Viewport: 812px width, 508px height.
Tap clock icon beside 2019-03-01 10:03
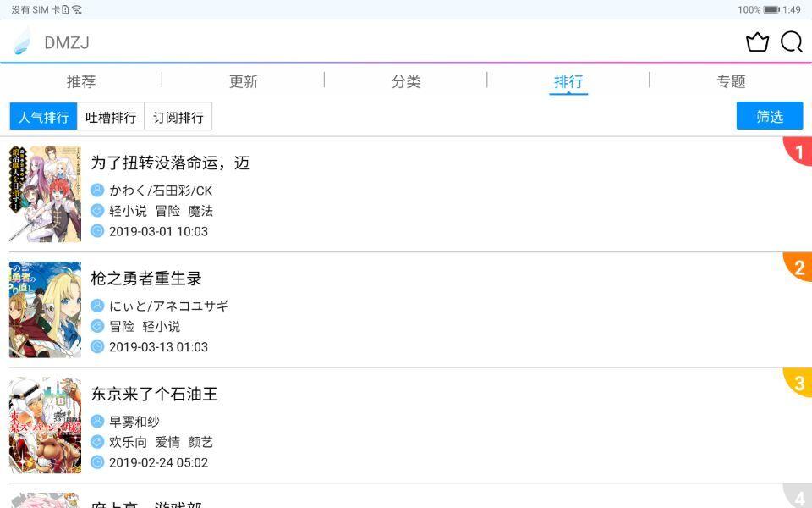97,230
